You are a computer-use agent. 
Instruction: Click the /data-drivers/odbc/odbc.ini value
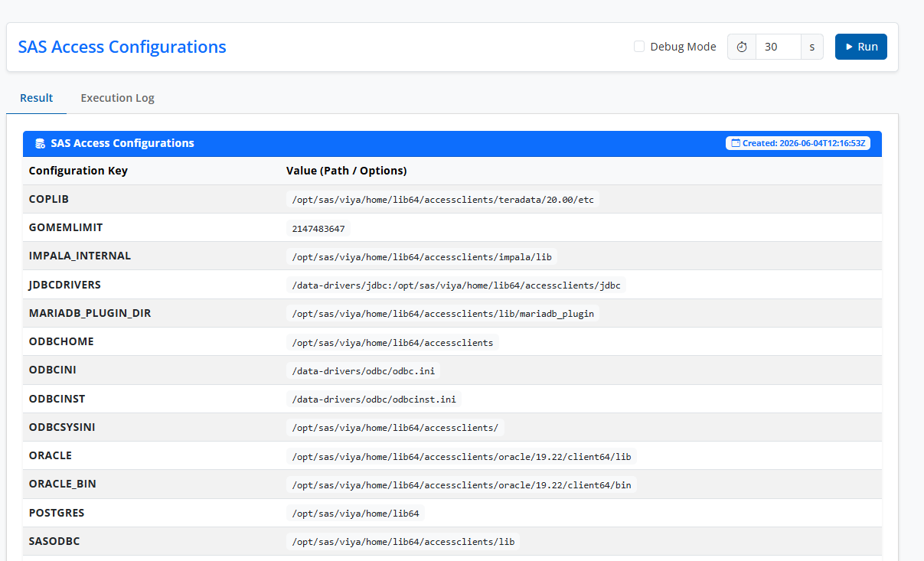(x=364, y=370)
